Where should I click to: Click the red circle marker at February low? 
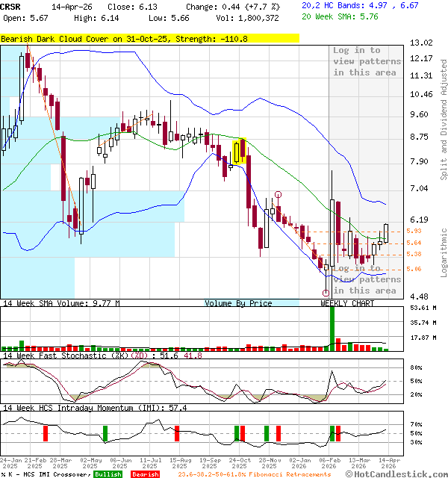326,293
